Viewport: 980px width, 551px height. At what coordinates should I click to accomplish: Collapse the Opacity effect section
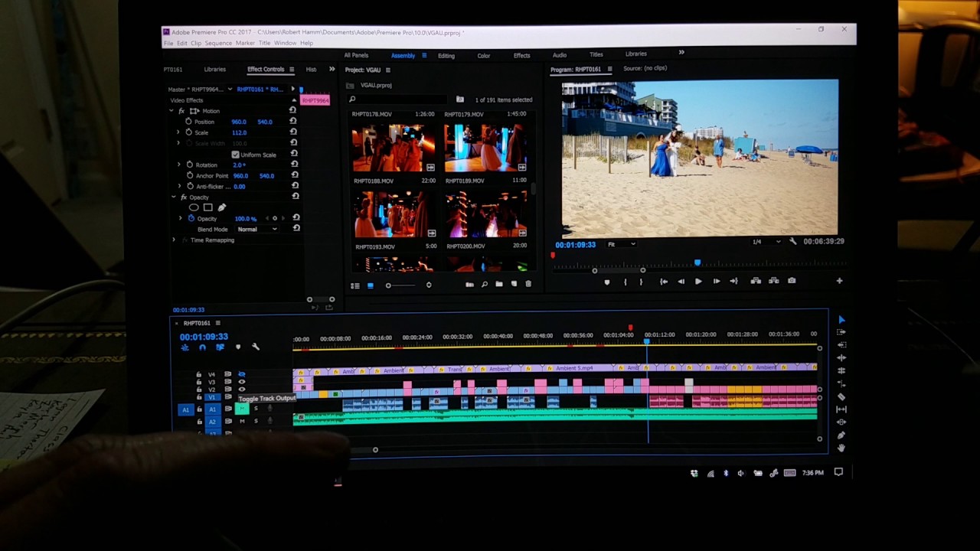(174, 197)
